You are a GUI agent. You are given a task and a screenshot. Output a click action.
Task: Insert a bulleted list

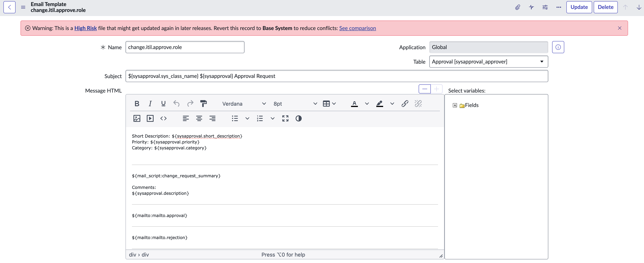coord(235,118)
